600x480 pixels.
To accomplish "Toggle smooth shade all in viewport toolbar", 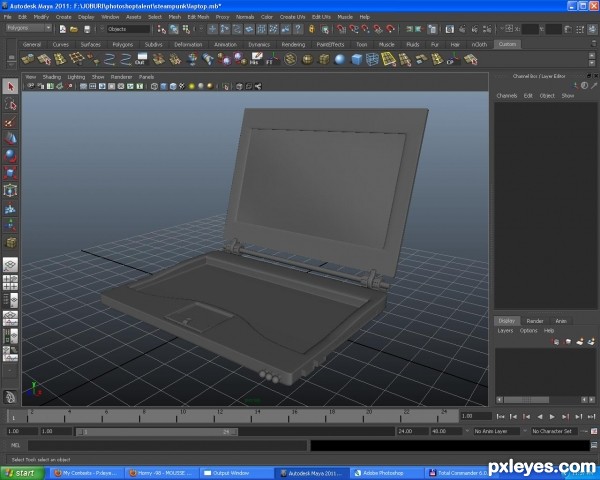I will pyautogui.click(x=164, y=87).
